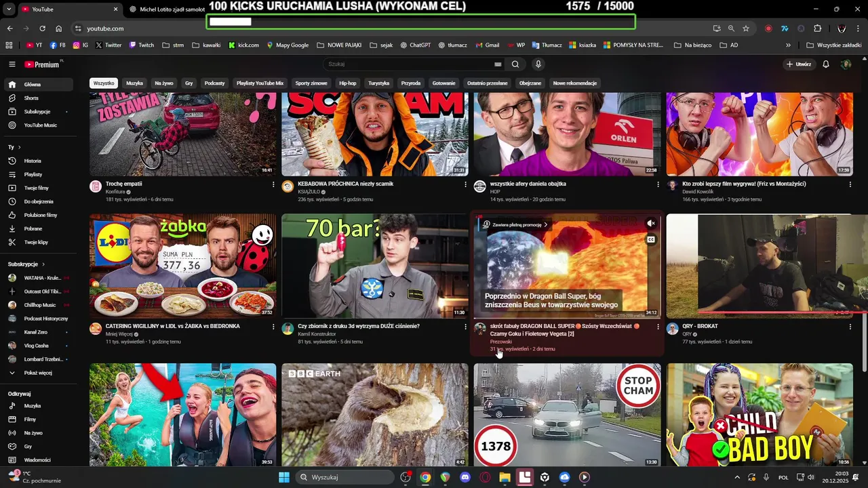868x488 pixels.
Task: Open the Do obejrzenia list
Action: click(38, 202)
